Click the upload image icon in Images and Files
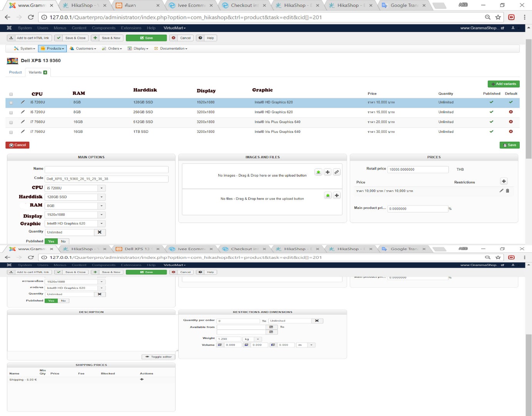532x416 pixels. (x=318, y=172)
